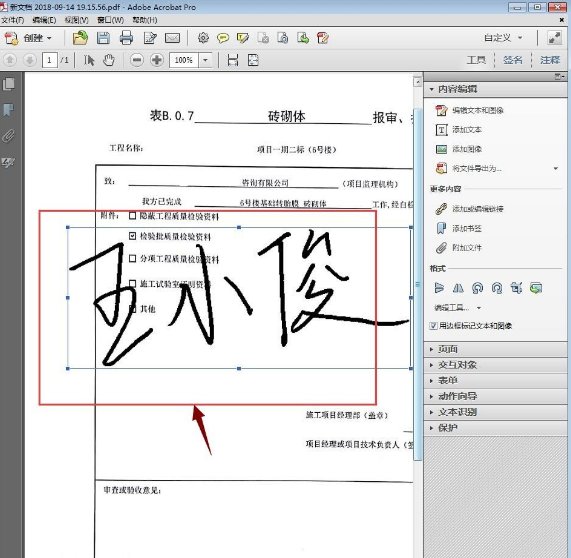Viewport: 571px width, 558px height.
Task: Open the signatures sidebar panel
Action: coord(8,162)
